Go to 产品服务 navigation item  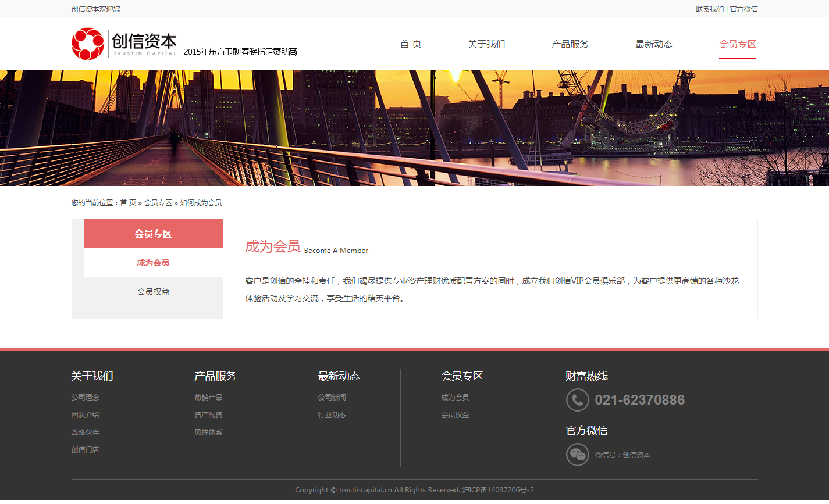570,44
